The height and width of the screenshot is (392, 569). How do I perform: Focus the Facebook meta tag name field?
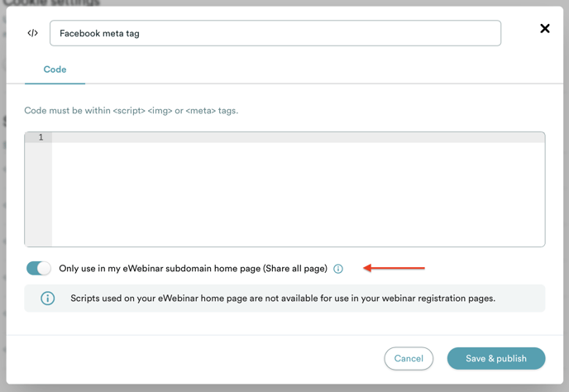click(275, 33)
